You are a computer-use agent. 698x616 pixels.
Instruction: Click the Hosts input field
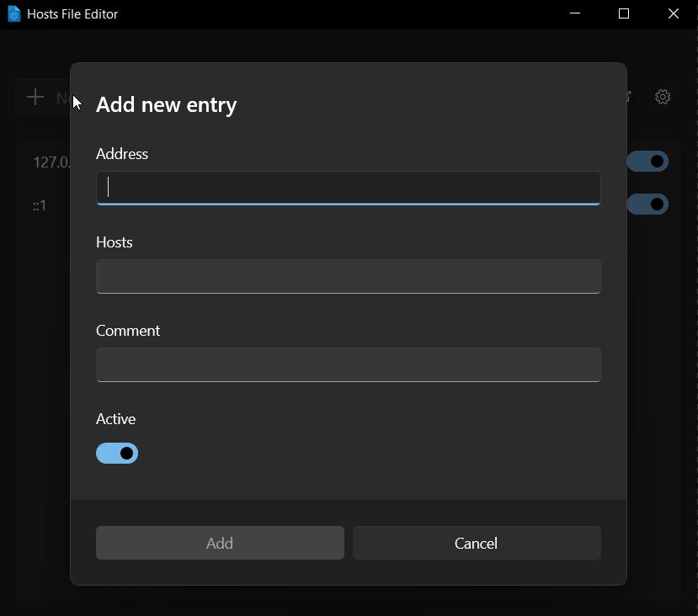coord(348,276)
